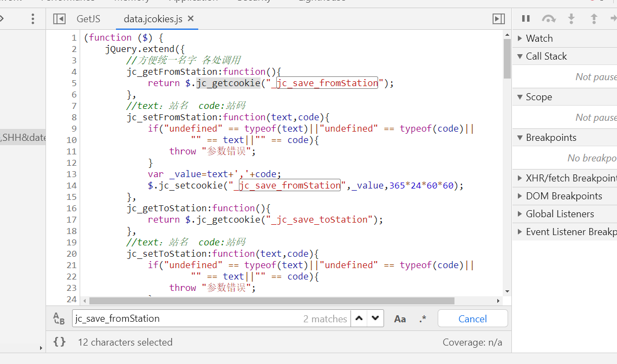The height and width of the screenshot is (364, 617).
Task: Click the highlighted jc_save_fromStation on line 5
Action: (x=327, y=83)
